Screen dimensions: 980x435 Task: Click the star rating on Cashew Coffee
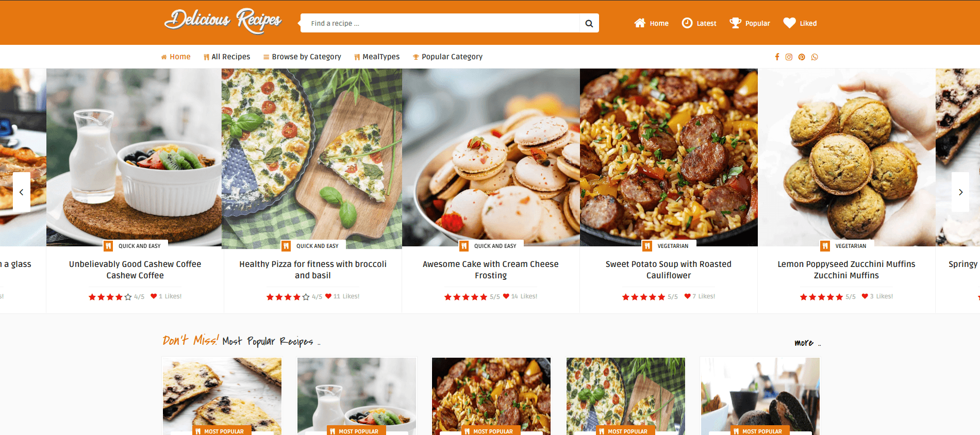pos(110,297)
